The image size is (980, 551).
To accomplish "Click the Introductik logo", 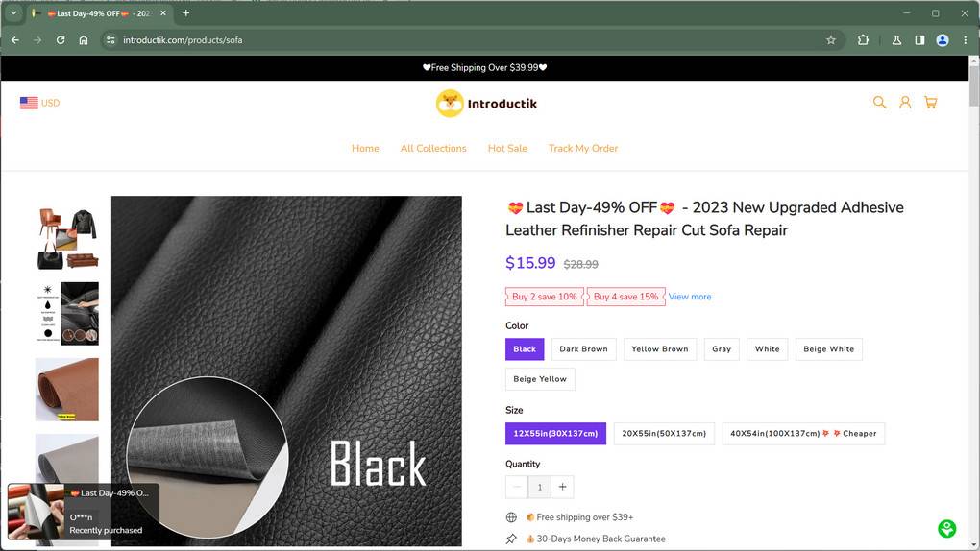I will point(486,104).
